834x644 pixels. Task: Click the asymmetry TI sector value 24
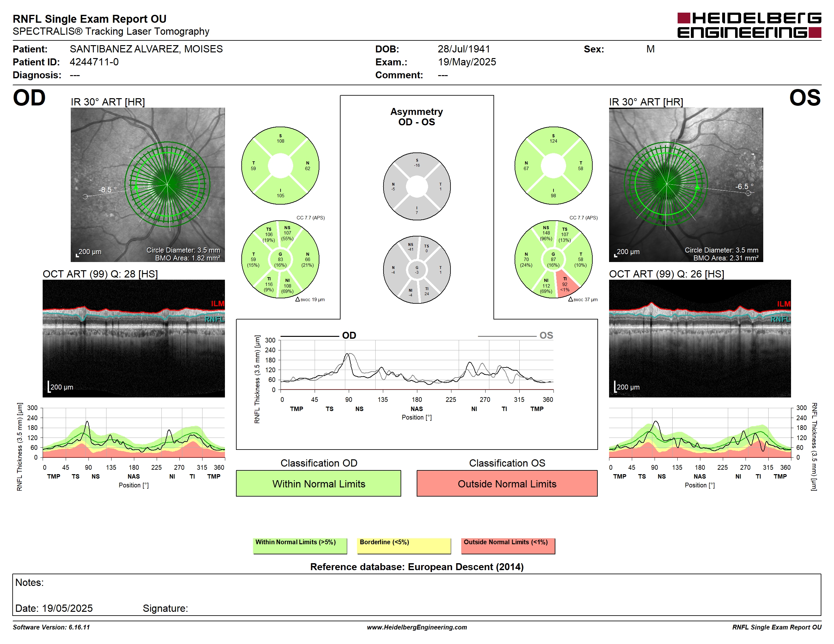tap(426, 294)
